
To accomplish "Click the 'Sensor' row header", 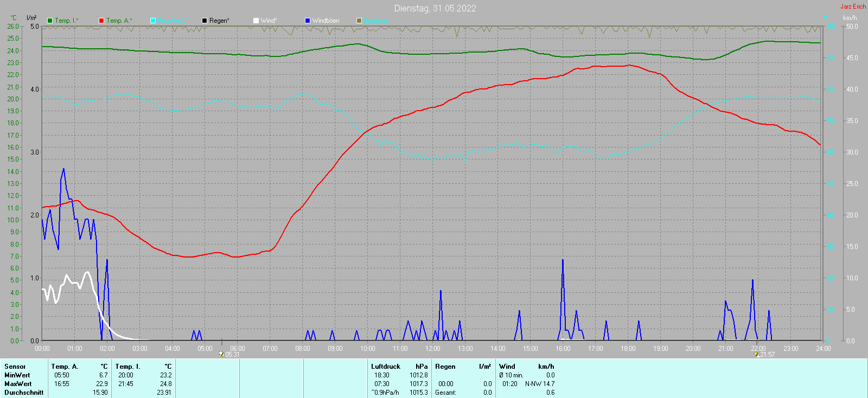I will pos(15,367).
